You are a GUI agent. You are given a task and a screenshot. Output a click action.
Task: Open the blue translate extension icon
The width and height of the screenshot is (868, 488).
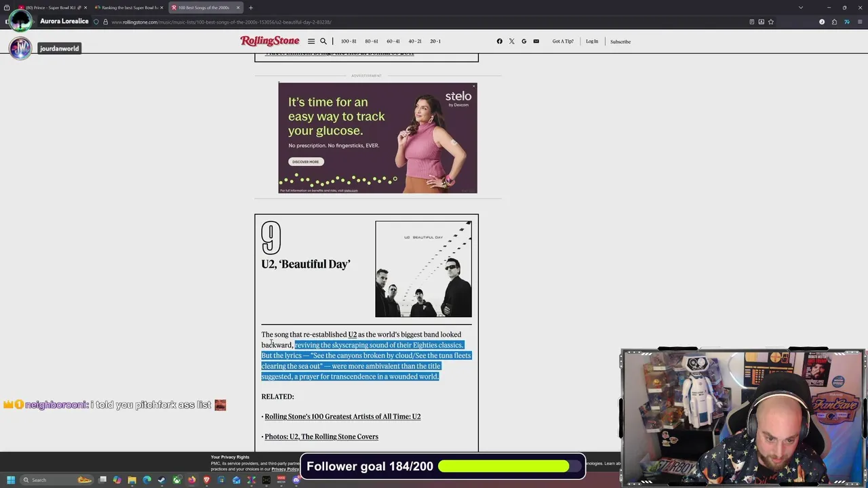846,22
